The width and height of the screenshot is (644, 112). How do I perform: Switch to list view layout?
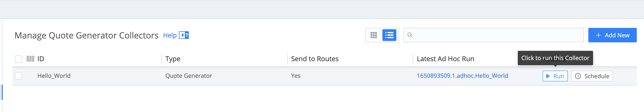pyautogui.click(x=389, y=35)
